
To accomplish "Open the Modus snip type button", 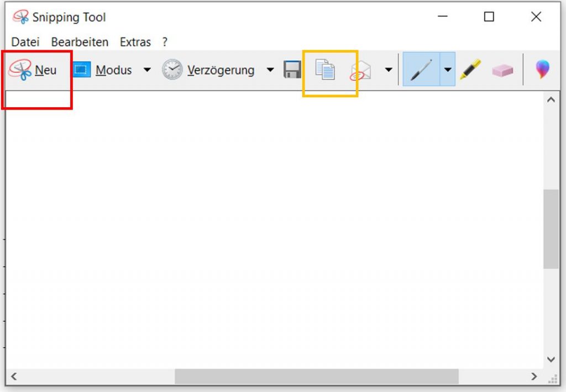I will tap(102, 70).
